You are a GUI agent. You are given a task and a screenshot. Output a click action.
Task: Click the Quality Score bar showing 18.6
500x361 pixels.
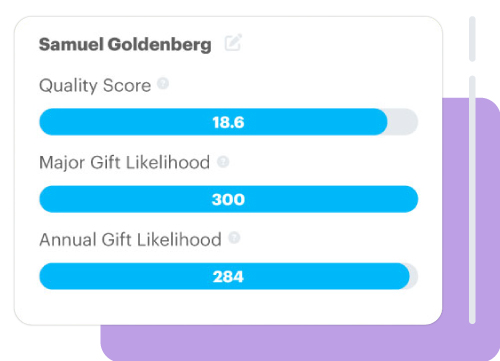click(228, 122)
